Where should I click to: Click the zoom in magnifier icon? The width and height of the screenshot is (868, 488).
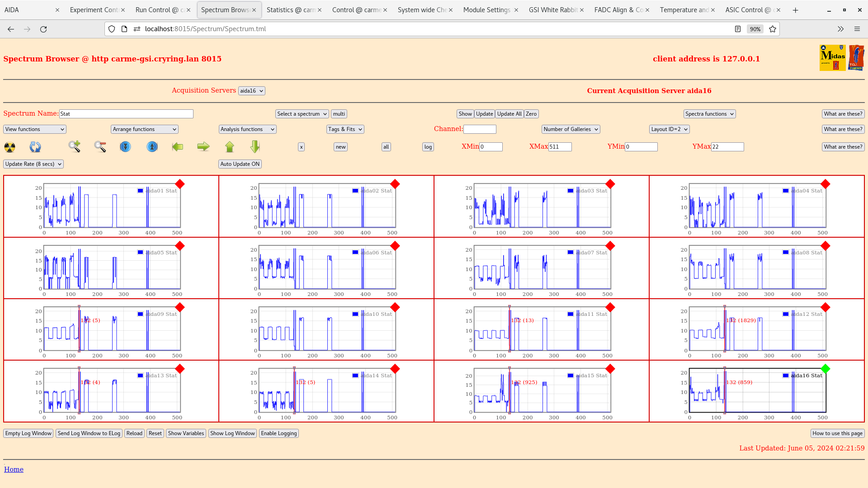(x=75, y=146)
